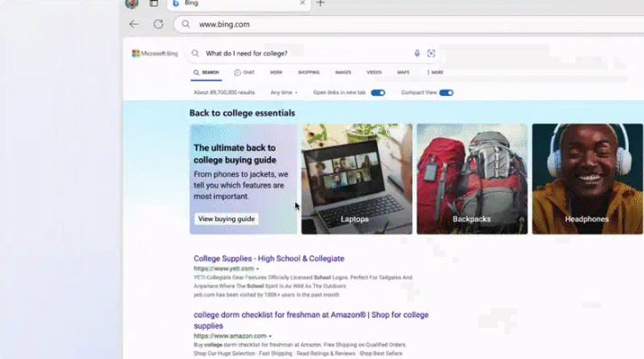644x359 pixels.
Task: Start voice search with microphone icon
Action: (x=417, y=53)
